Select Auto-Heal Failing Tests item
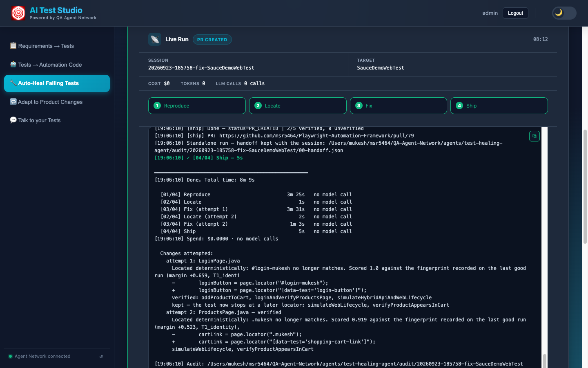 tap(57, 83)
